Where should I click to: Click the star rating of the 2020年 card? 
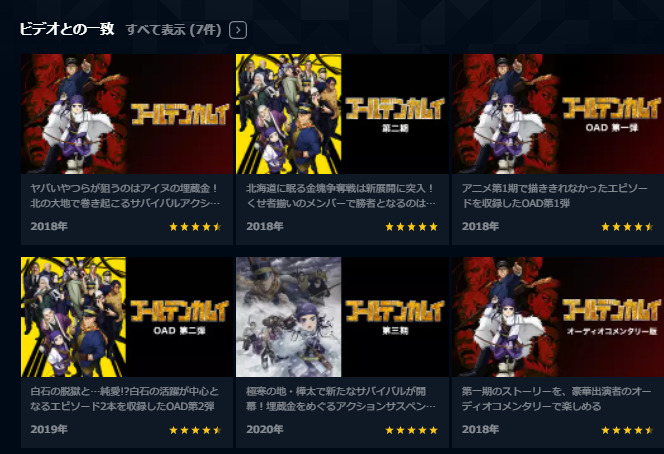(411, 430)
